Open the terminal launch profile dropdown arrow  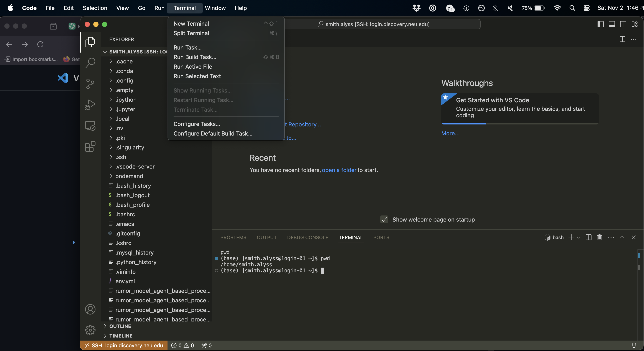[578, 237]
